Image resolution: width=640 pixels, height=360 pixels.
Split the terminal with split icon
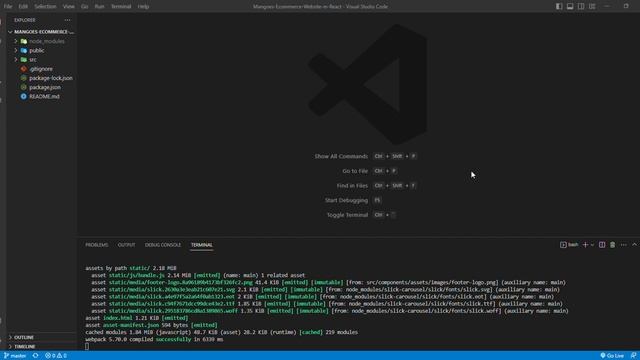pos(602,245)
